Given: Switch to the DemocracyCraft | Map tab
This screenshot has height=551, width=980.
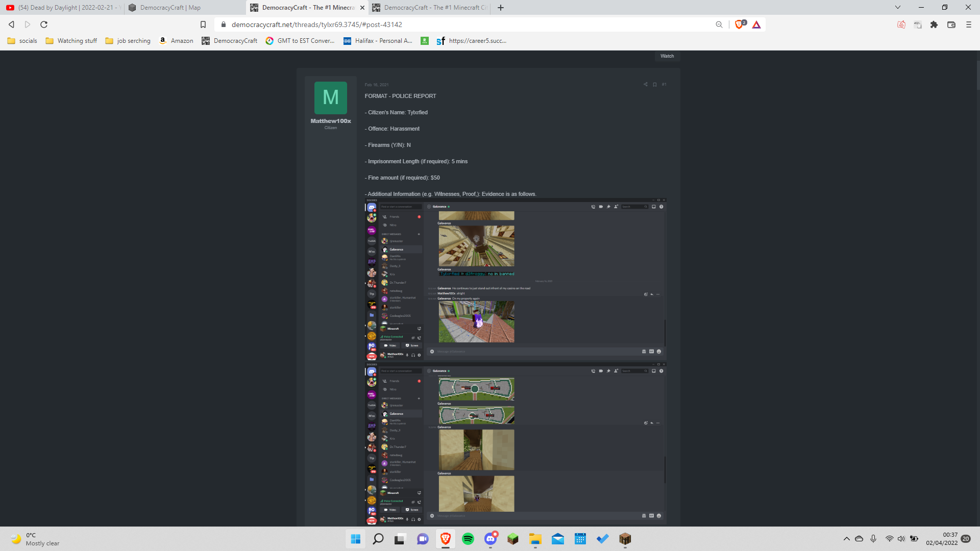Looking at the screenshot, I should pos(185,8).
